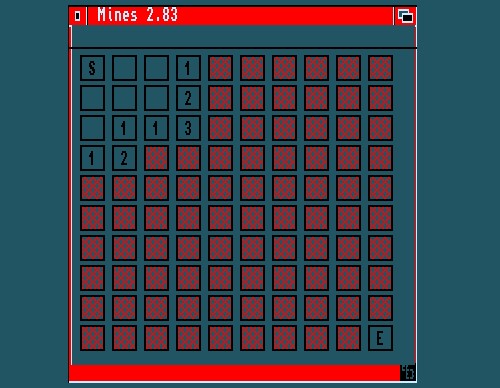The width and height of the screenshot is (500, 388).
Task: Select the 2 tile in the fourth row
Action: tap(124, 158)
